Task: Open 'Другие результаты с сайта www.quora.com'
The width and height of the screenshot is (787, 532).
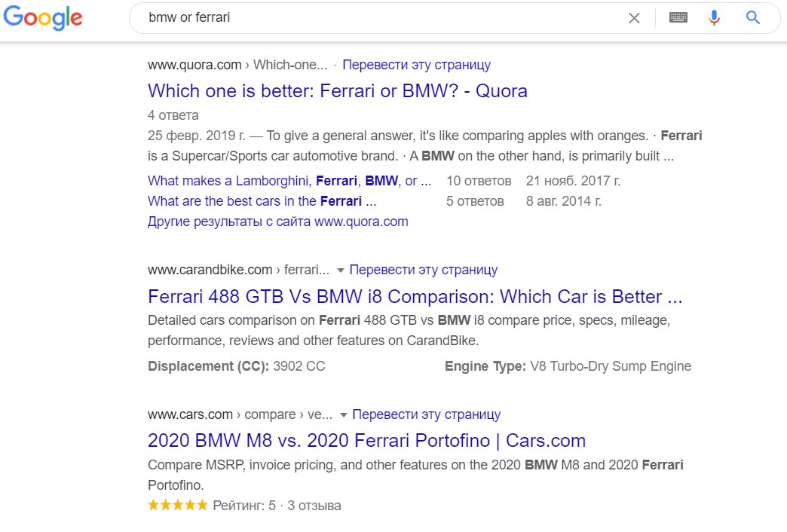Action: pos(277,222)
